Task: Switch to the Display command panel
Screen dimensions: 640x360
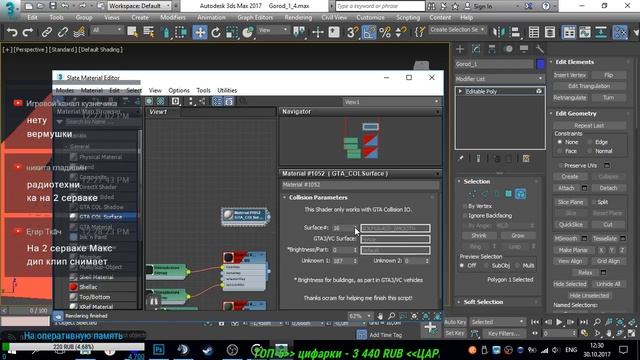Action: pos(524,49)
